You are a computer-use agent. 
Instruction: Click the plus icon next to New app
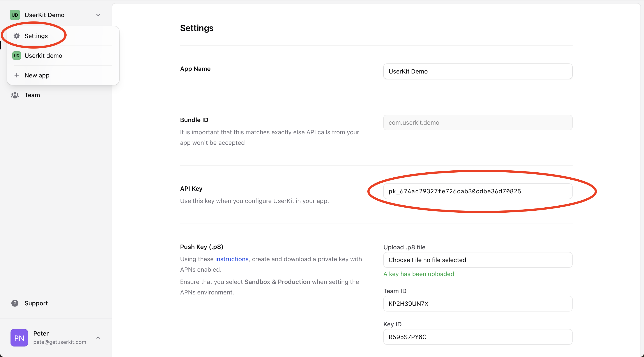16,75
